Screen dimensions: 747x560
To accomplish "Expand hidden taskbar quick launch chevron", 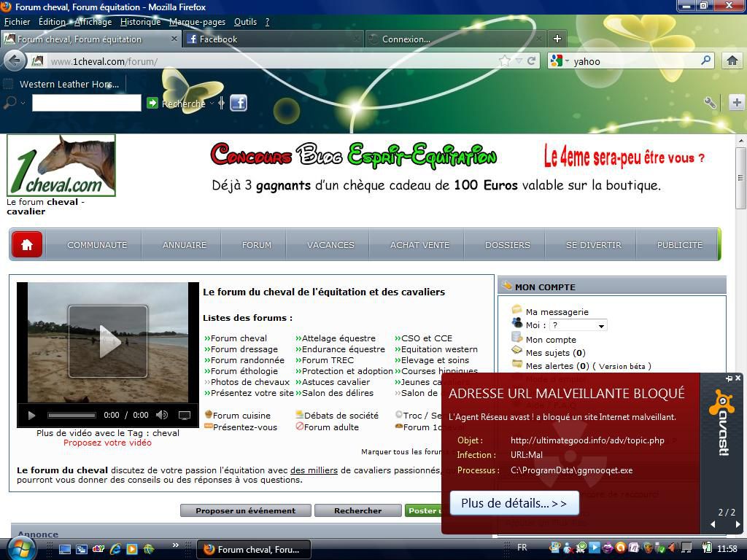I will pos(175,545).
